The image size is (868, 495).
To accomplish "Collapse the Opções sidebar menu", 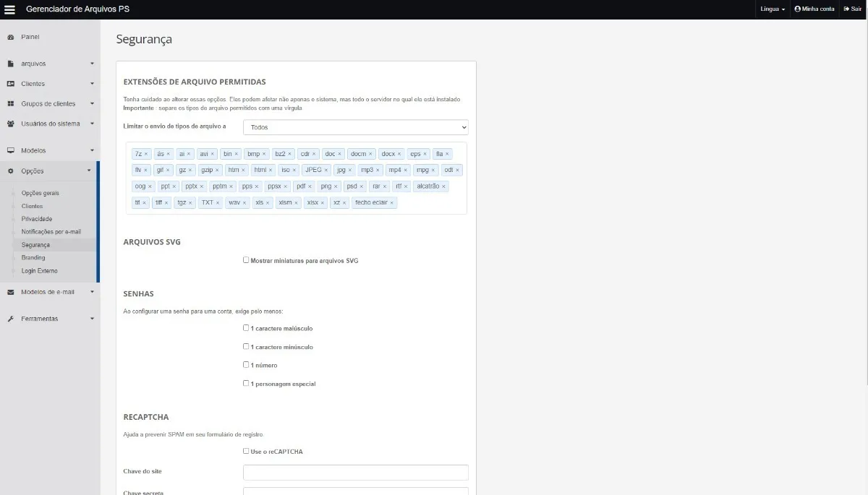I will coord(89,171).
